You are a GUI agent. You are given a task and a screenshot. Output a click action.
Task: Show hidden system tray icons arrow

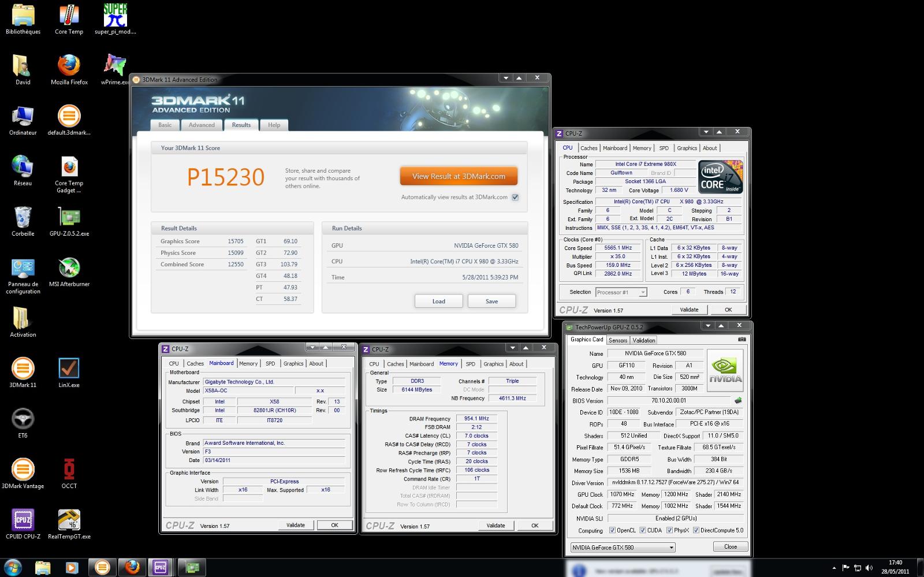coord(834,568)
